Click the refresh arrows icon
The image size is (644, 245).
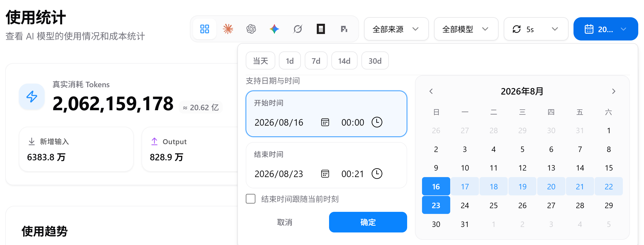[517, 29]
